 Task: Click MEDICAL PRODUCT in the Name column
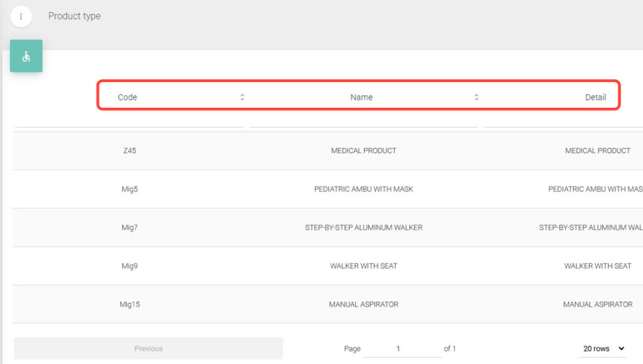(364, 151)
